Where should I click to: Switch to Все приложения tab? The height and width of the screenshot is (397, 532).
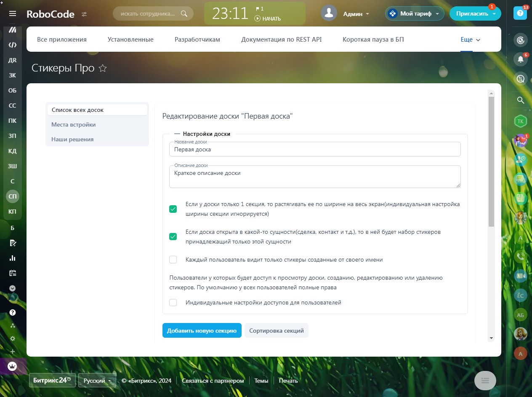62,40
